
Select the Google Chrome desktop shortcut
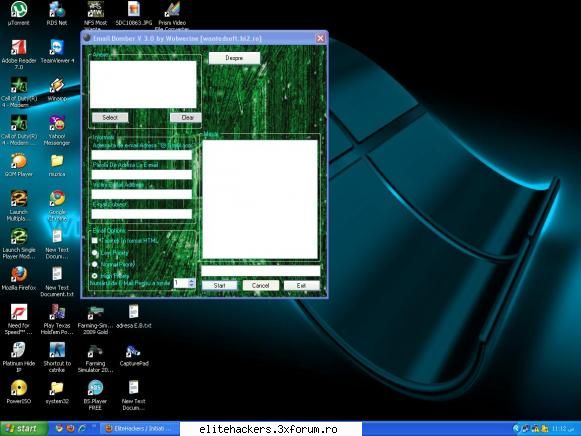pos(57,206)
